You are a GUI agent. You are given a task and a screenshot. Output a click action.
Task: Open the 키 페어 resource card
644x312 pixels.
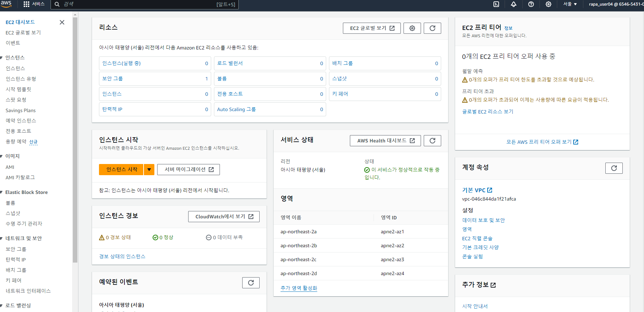point(385,94)
